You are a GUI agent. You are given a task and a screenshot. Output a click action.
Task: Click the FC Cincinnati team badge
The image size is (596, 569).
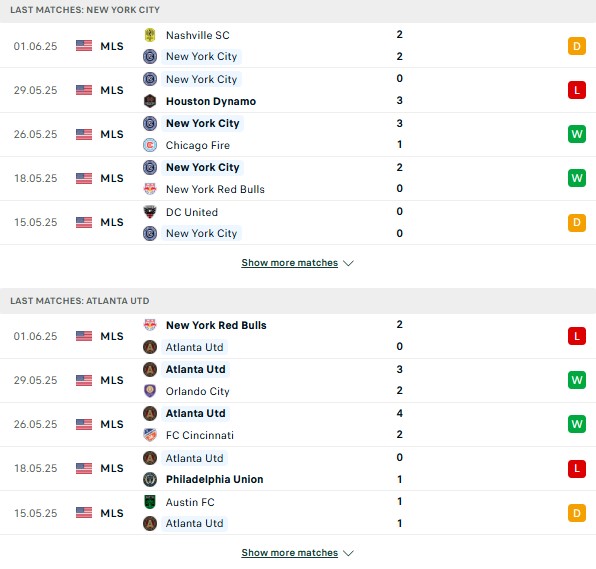(150, 435)
